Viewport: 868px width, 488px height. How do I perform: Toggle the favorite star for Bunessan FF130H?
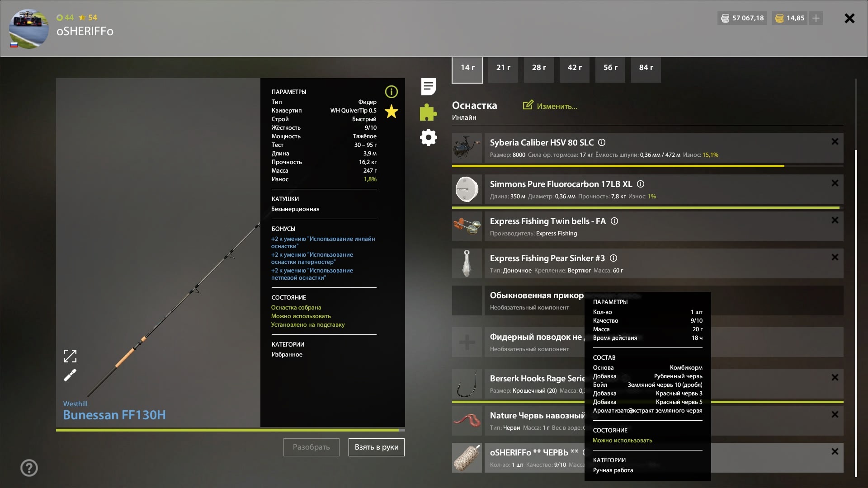click(x=391, y=111)
